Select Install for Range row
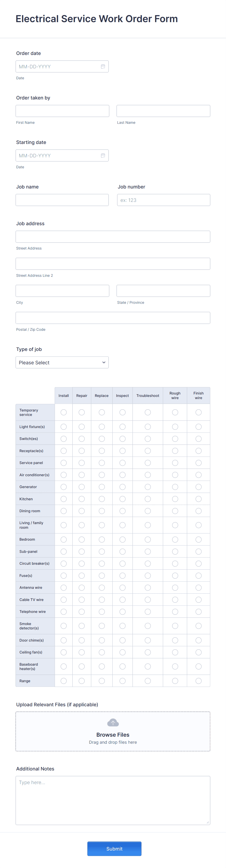 tap(63, 681)
